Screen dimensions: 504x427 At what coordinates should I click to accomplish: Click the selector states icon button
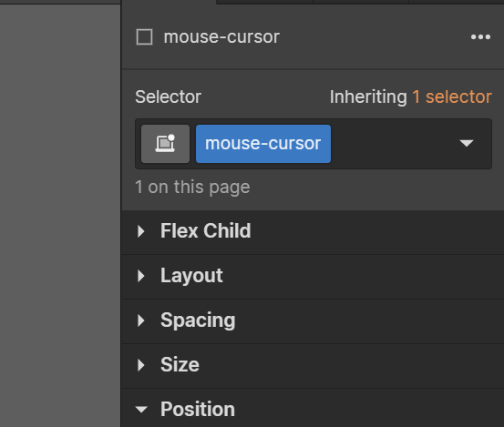click(166, 144)
